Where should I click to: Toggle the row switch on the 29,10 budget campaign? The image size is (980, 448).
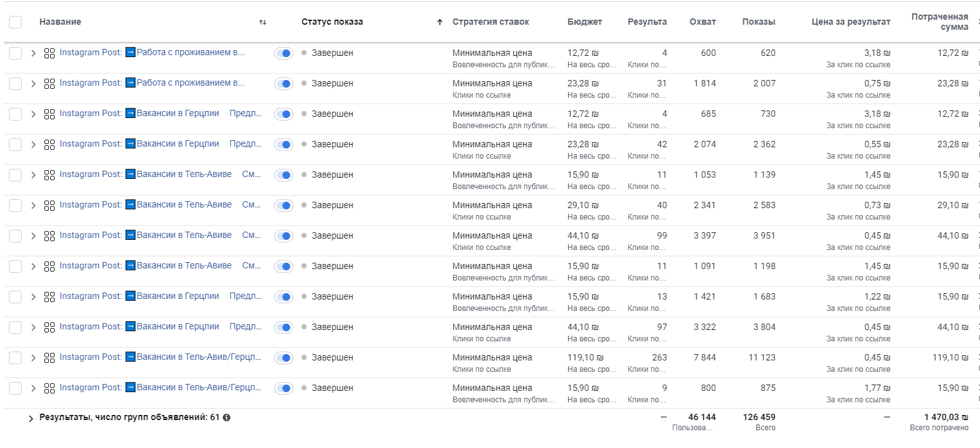(x=283, y=205)
